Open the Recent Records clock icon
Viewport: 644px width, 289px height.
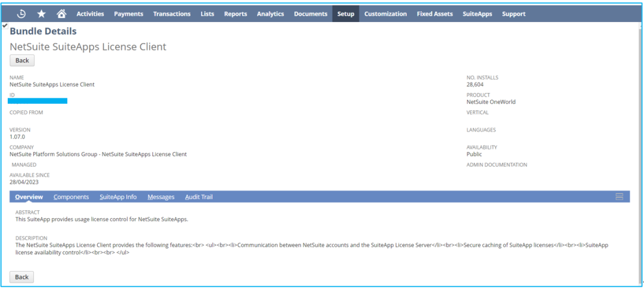click(21, 14)
